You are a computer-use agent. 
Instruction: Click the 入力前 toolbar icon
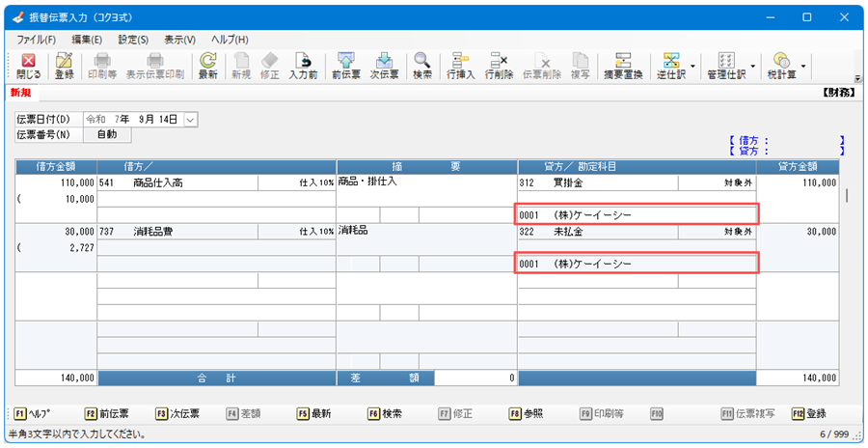303,66
